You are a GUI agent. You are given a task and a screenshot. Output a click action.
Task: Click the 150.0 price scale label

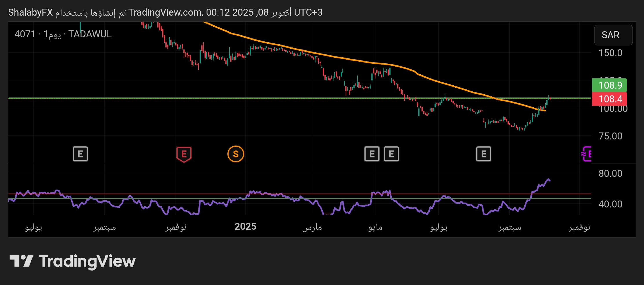[610, 53]
